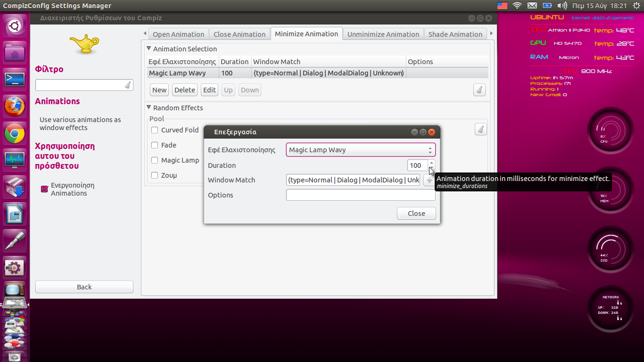Check the Fade random effect
Screen dimensions: 644x362
click(155, 145)
